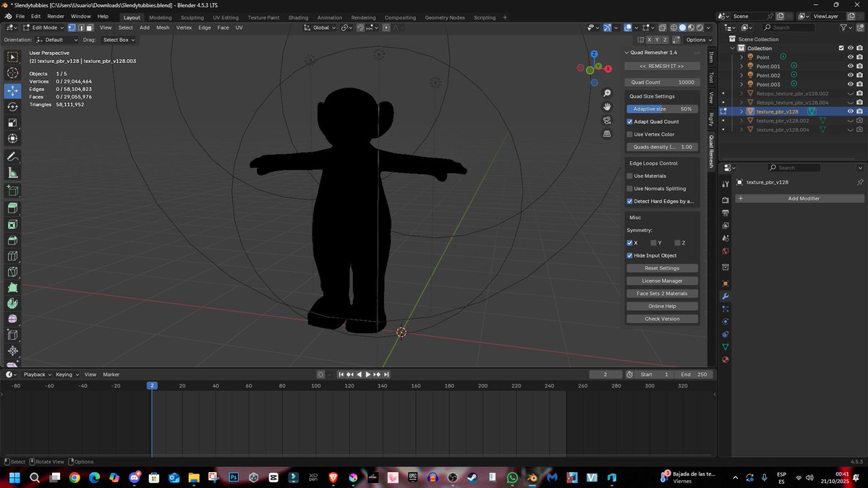Viewport: 868px width, 488px height.
Task: Open Drag Select Box dropdown
Action: point(119,40)
